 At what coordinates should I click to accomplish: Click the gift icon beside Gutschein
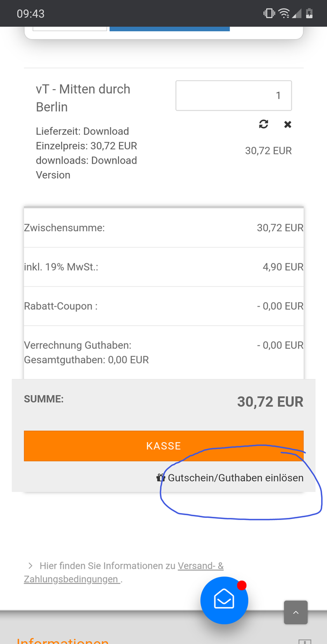click(160, 478)
